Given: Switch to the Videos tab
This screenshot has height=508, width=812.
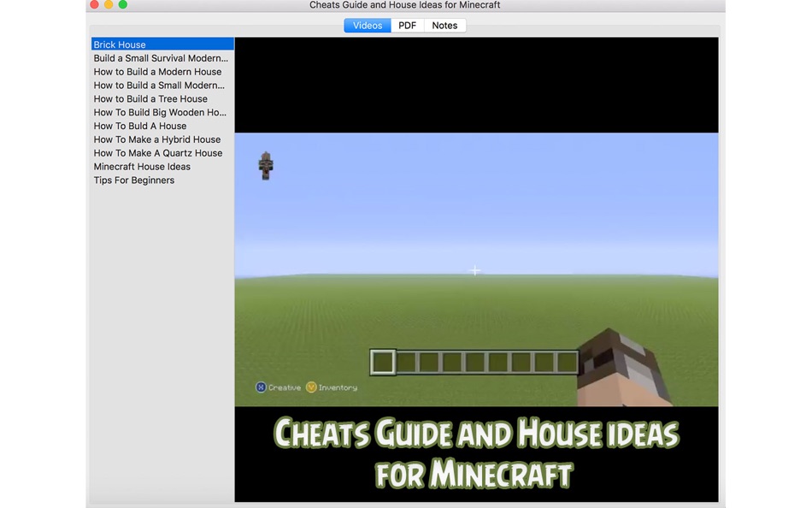Looking at the screenshot, I should pos(368,26).
